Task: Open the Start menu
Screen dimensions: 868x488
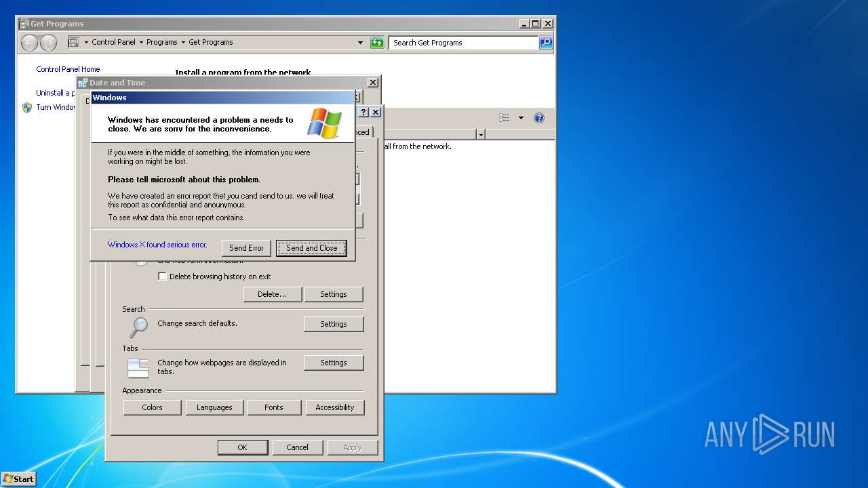Action: [18, 479]
